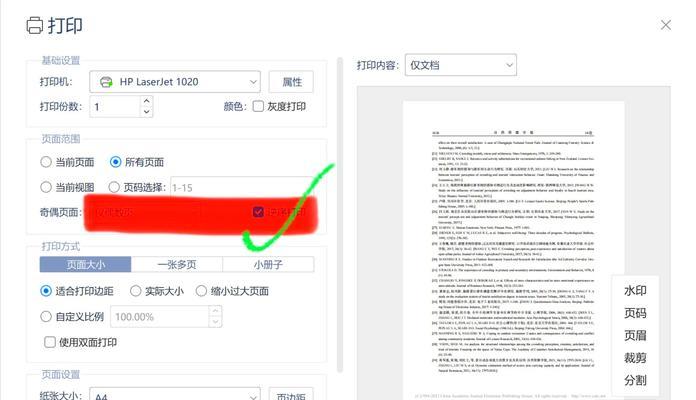Select the 当前页面 radio button
Image resolution: width=696 pixels, height=400 pixels.
click(x=46, y=162)
